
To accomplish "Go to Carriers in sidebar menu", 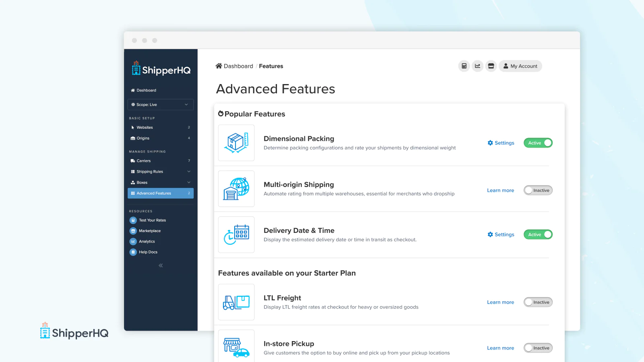I will point(144,161).
